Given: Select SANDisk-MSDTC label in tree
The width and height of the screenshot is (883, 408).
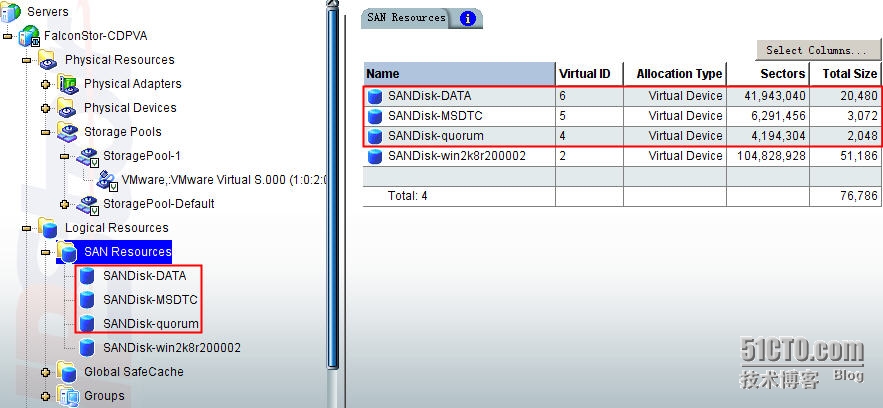Looking at the screenshot, I should pyautogui.click(x=150, y=300).
